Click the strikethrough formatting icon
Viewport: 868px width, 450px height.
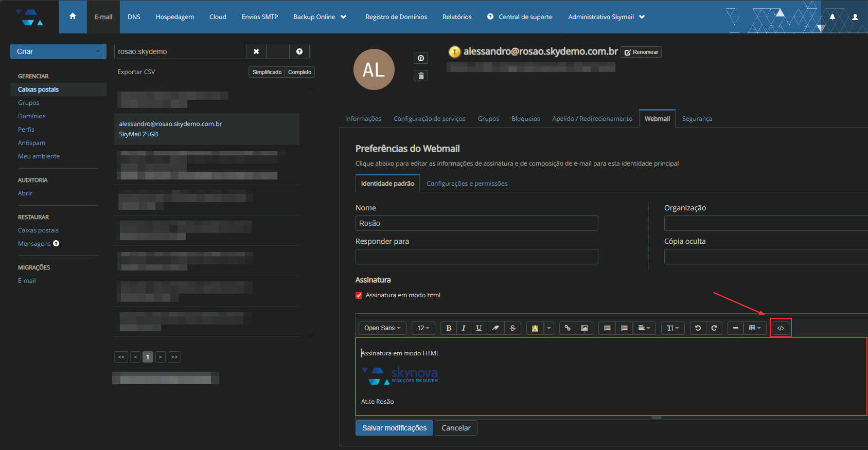point(512,328)
